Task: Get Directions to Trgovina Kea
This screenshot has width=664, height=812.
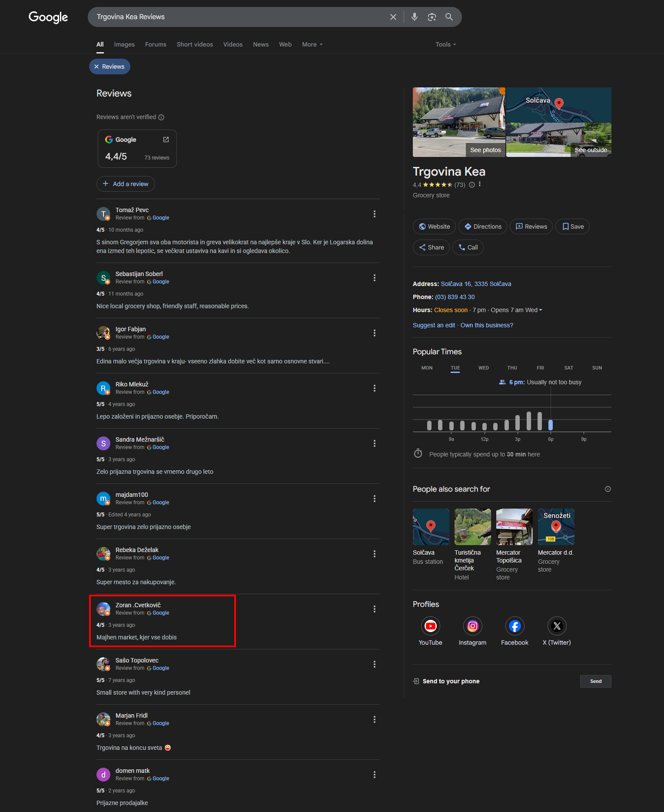Action: coord(483,226)
